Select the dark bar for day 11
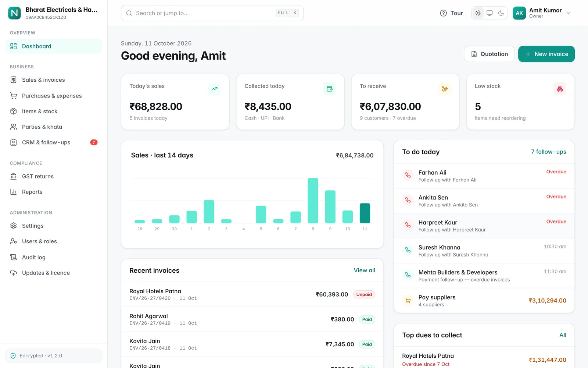 [365, 213]
